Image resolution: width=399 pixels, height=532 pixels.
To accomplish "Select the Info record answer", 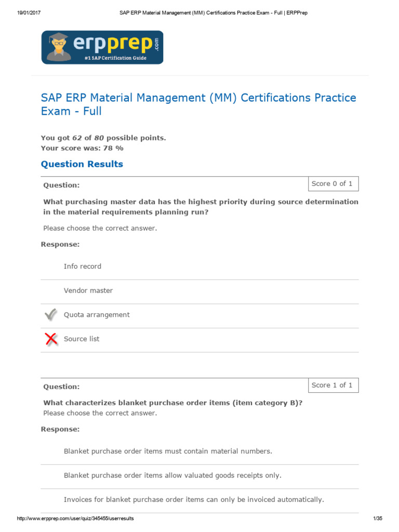I will (x=83, y=267).
